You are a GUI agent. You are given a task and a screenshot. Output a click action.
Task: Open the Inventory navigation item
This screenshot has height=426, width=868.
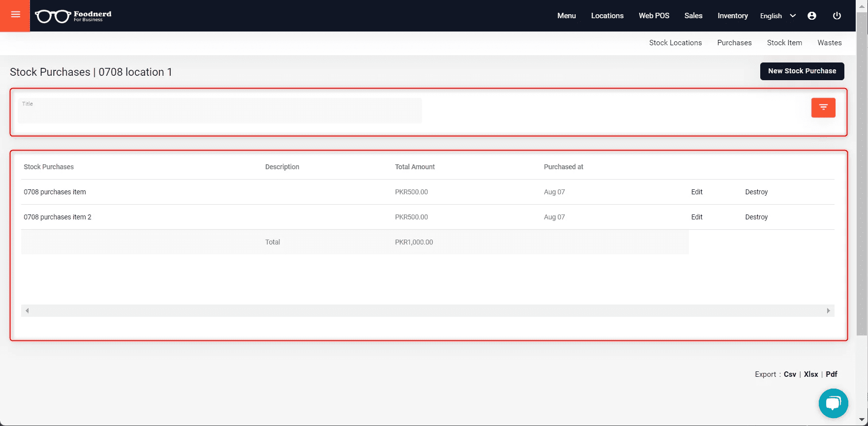pyautogui.click(x=733, y=16)
